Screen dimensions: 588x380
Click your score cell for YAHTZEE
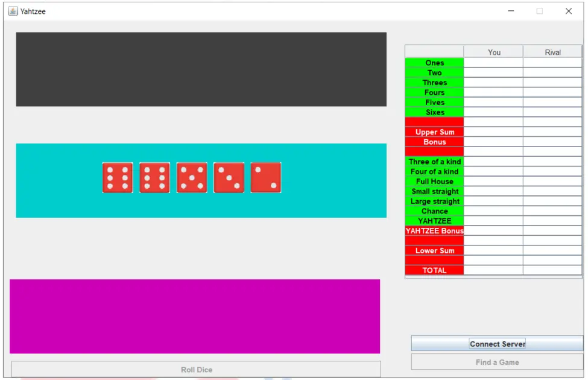click(x=493, y=221)
